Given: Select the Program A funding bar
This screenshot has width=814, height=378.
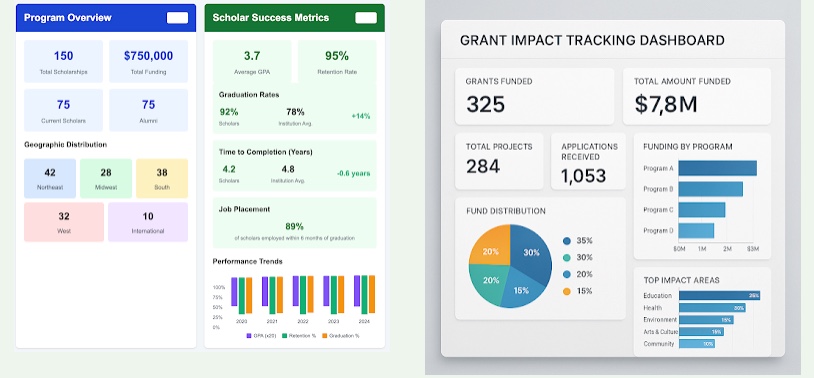Looking at the screenshot, I should coord(717,168).
